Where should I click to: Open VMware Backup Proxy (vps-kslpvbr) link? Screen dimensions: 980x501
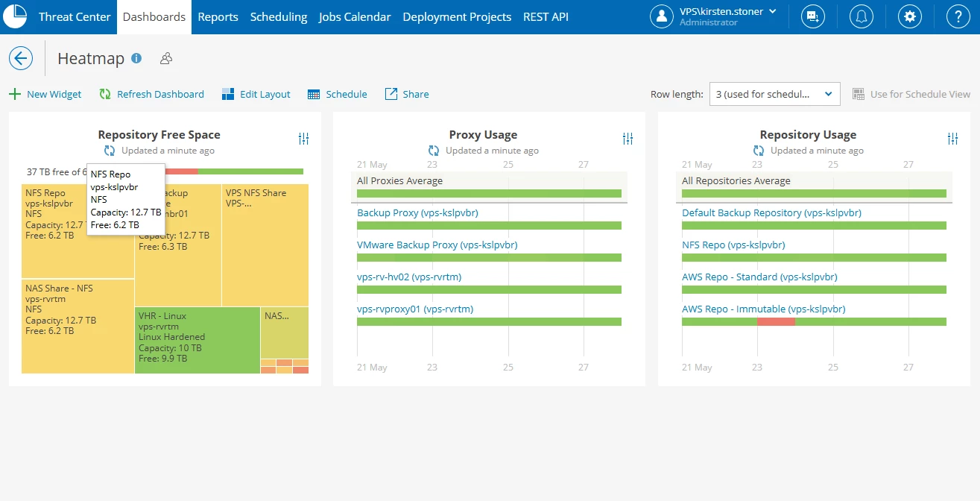(x=437, y=245)
